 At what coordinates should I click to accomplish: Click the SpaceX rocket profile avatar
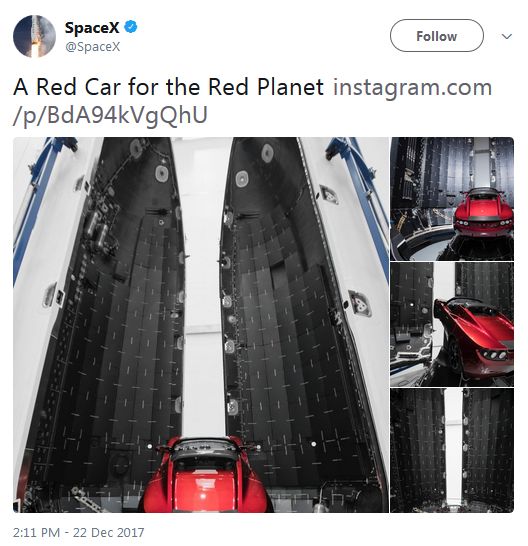pyautogui.click(x=34, y=36)
